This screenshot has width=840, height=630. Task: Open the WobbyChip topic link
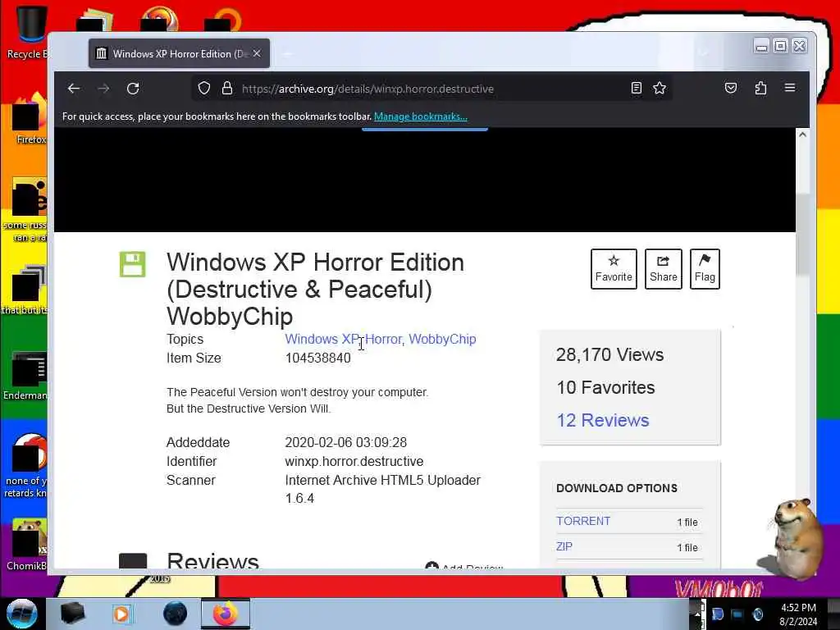(442, 339)
